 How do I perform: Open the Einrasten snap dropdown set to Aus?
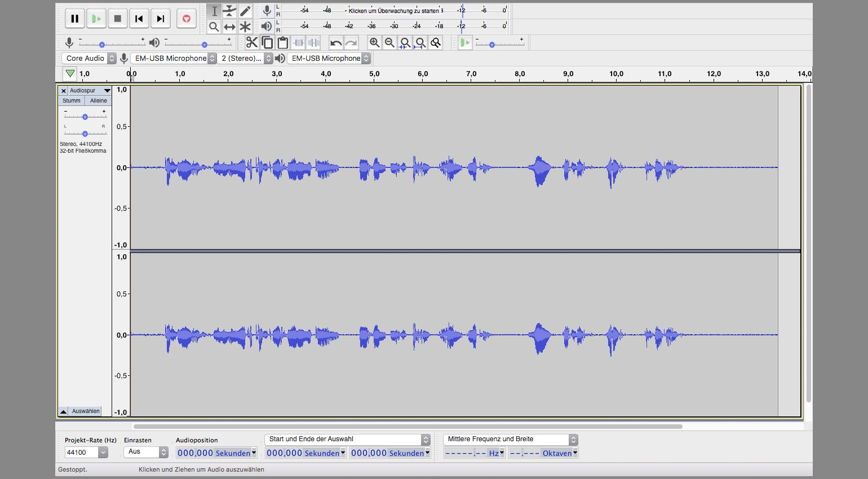point(146,451)
